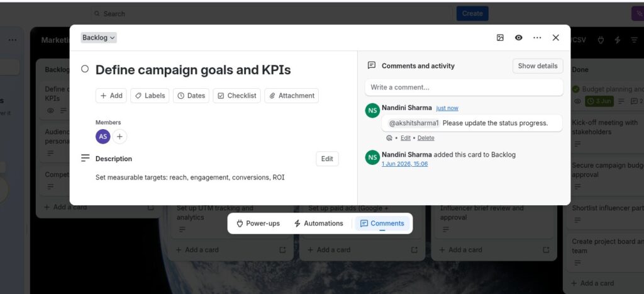The width and height of the screenshot is (644, 294).
Task: Click the NS avatar beside the comment
Action: pos(372,111)
